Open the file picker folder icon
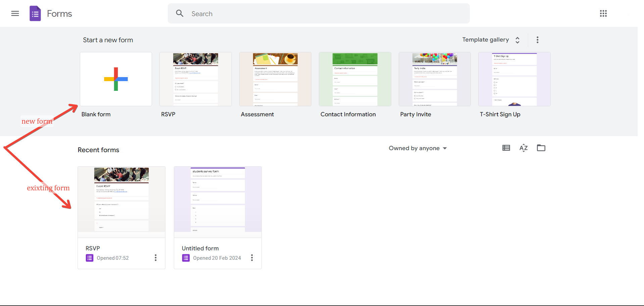Image resolution: width=644 pixels, height=306 pixels. coord(541,148)
